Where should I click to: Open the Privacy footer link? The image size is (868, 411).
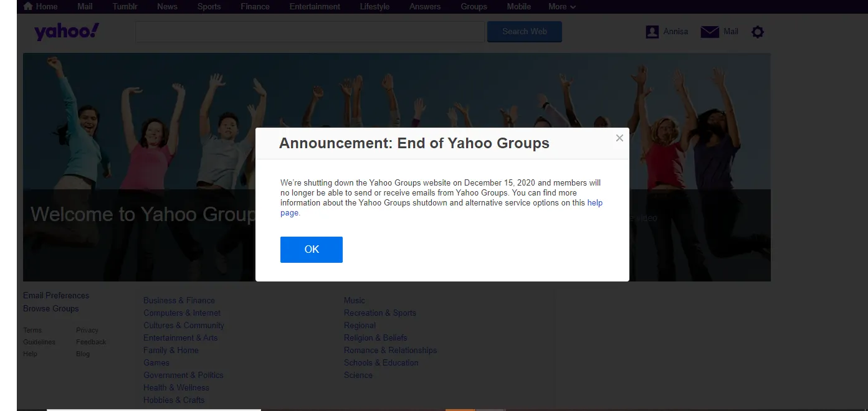click(87, 330)
